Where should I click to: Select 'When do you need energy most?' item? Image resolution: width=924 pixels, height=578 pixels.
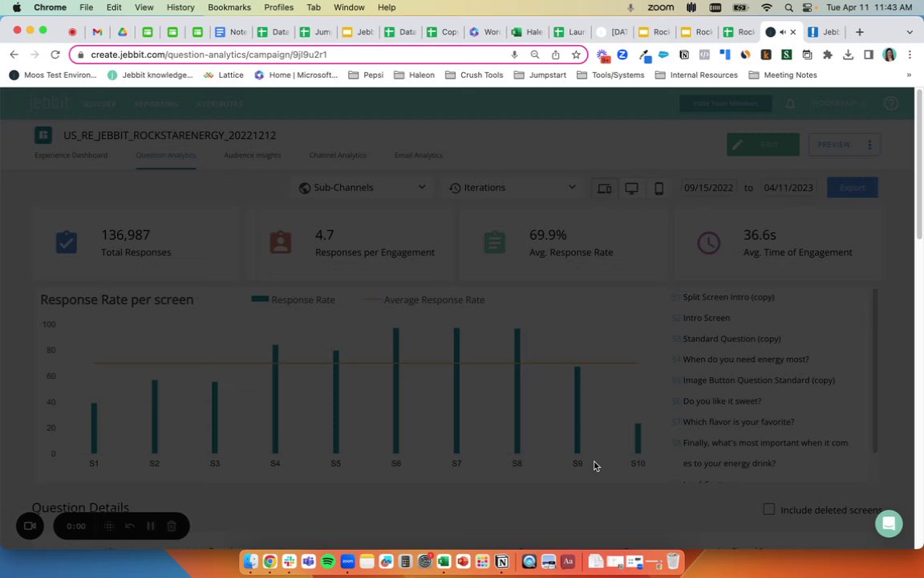tap(745, 359)
